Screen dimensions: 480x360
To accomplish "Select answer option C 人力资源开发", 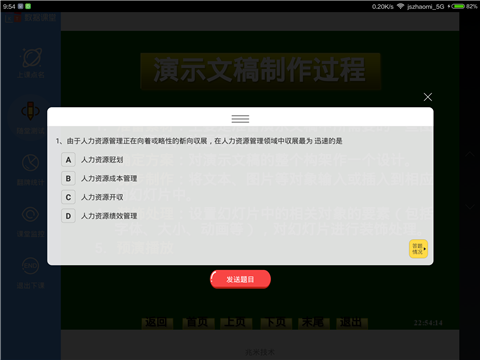I will tap(92, 197).
